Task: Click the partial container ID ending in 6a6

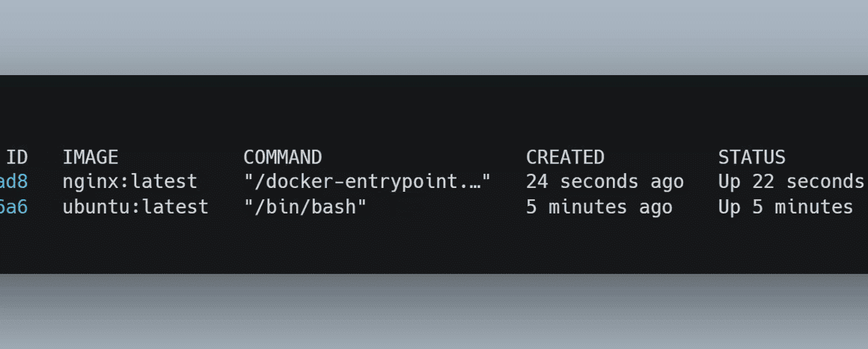Action: point(13,207)
